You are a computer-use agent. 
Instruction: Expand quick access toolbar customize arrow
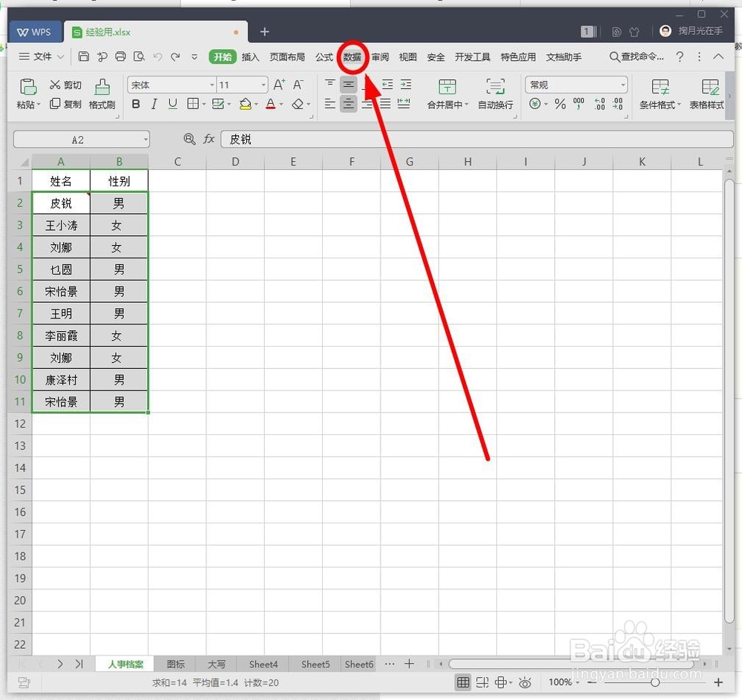click(x=194, y=57)
